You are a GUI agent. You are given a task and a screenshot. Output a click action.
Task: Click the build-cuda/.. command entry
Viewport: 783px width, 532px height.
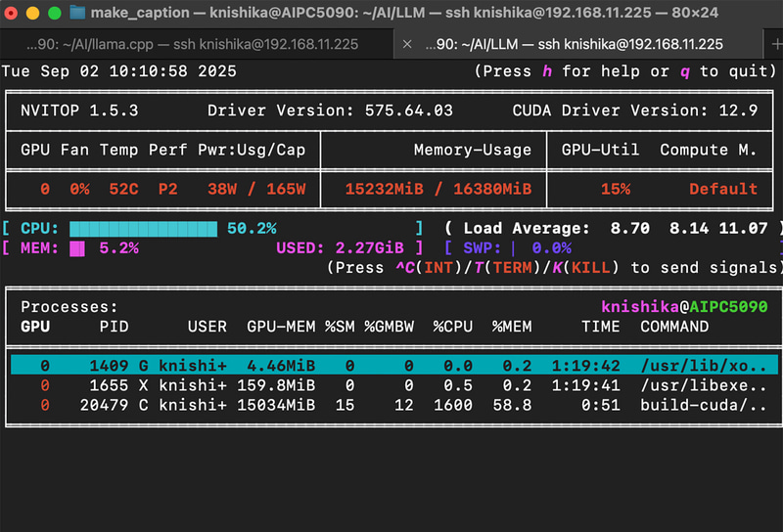703,405
